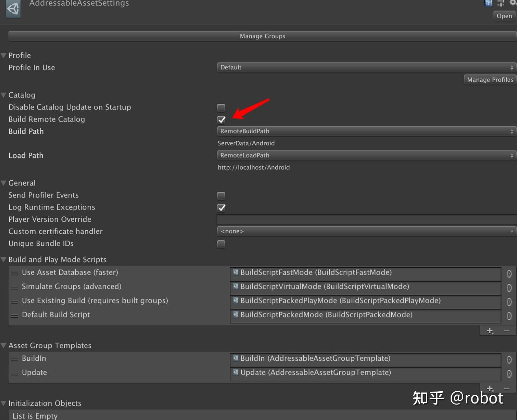Viewport: 517px width, 420px height.
Task: Select the BuildScriptFastMode object field
Action: click(365, 273)
